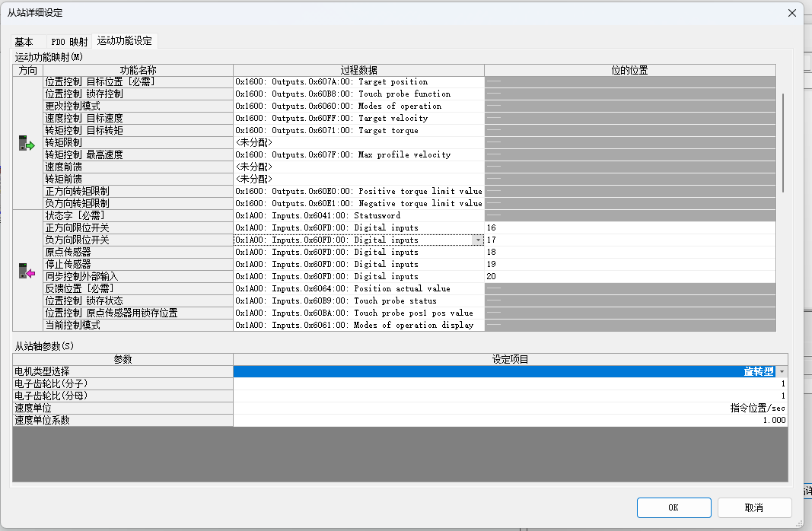Open the 负方向限位开关 process data dropdown
This screenshot has width=812, height=531.
click(478, 240)
